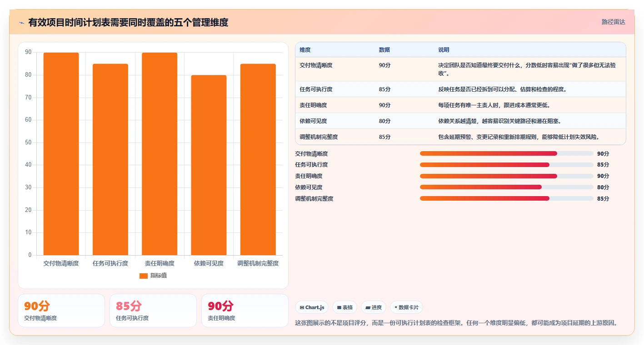This screenshot has height=345, width=644.
Task: Open the 90分 交付物清晰度 data card
Action: (61, 310)
